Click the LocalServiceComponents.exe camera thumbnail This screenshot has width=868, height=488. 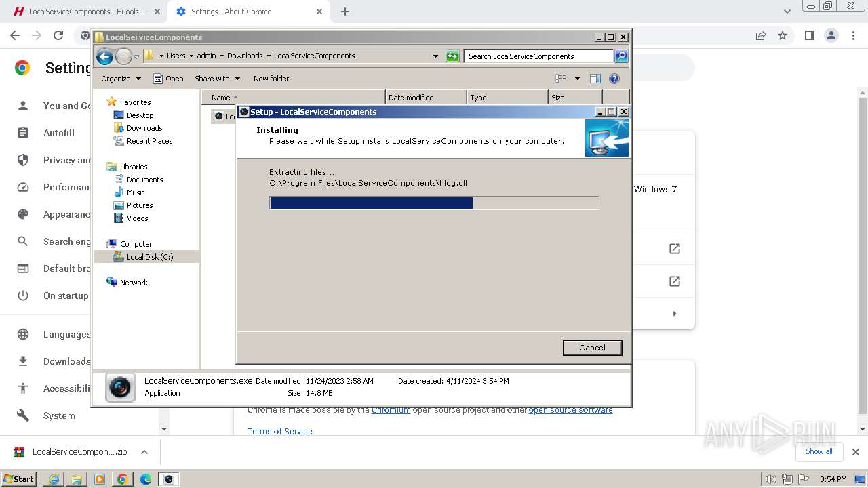(x=120, y=388)
